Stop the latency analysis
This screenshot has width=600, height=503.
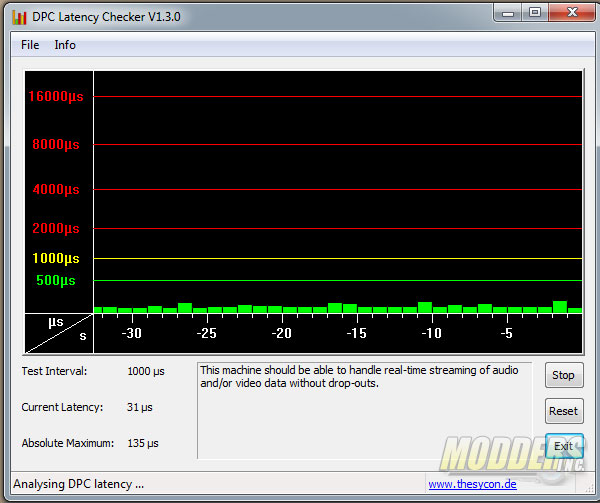click(564, 375)
